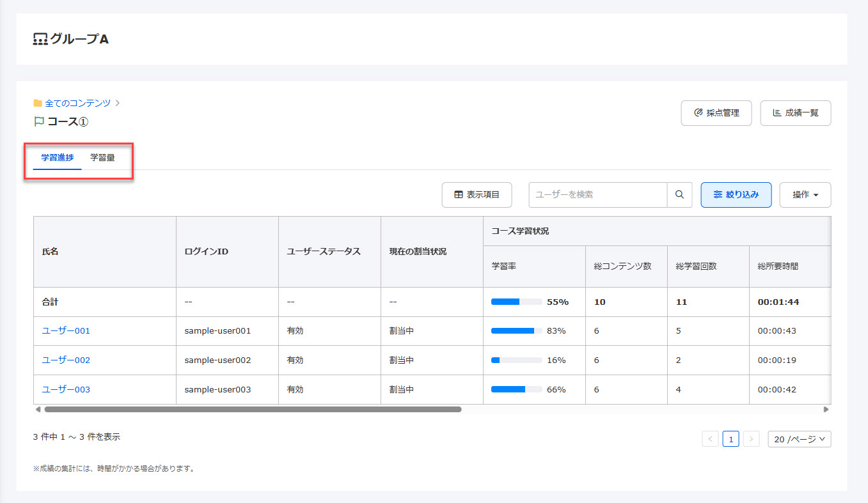Click the 83% progress bar for ユーザー001
This screenshot has height=503, width=868.
517,331
